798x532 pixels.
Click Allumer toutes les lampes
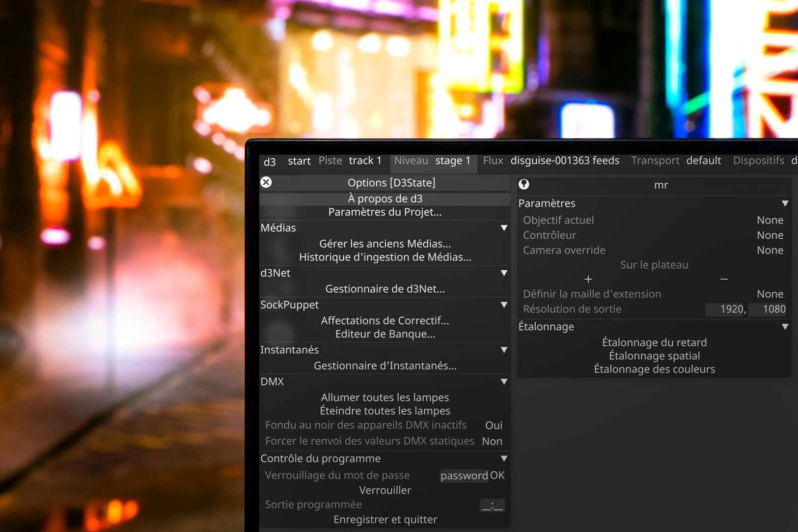point(385,397)
